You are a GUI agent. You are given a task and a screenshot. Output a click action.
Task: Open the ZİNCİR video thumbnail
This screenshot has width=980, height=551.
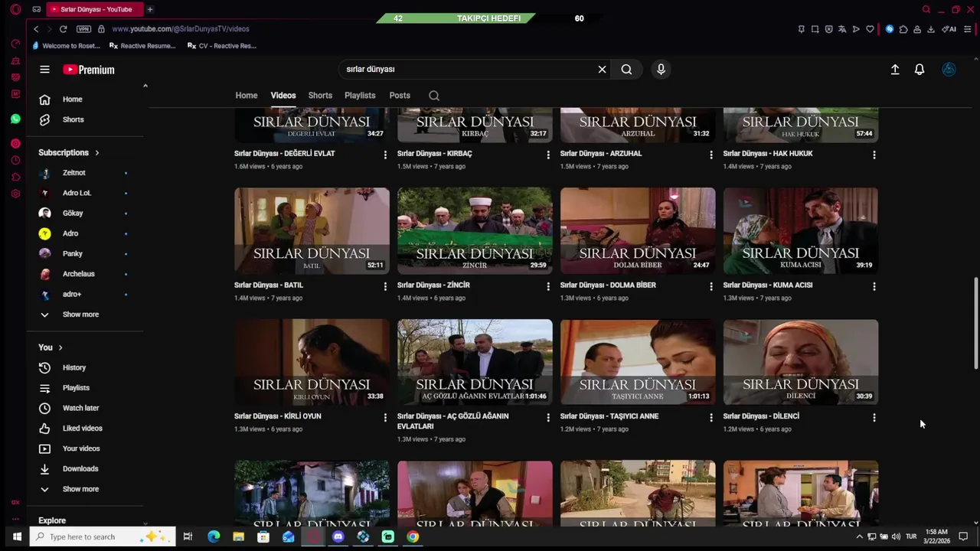(x=475, y=230)
